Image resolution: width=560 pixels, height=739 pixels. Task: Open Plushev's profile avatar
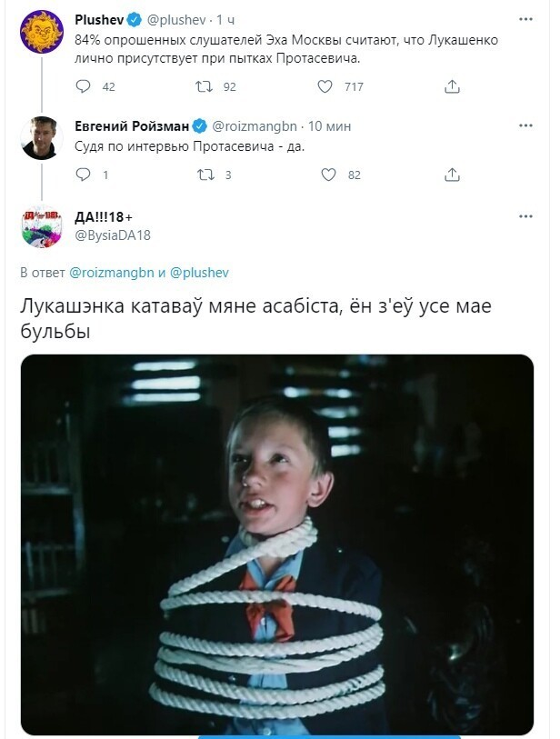coord(42,32)
